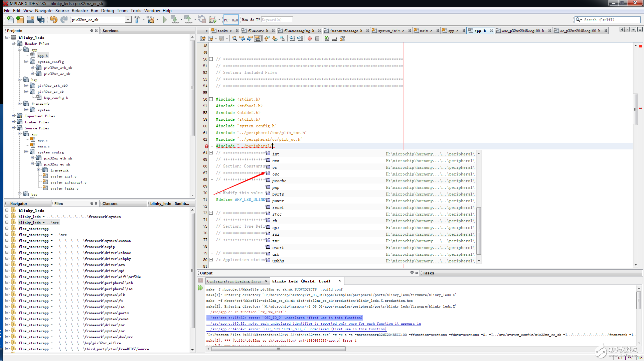644x361 pixels.
Task: Click the Clean and Build broom icon
Action: [x=151, y=20]
